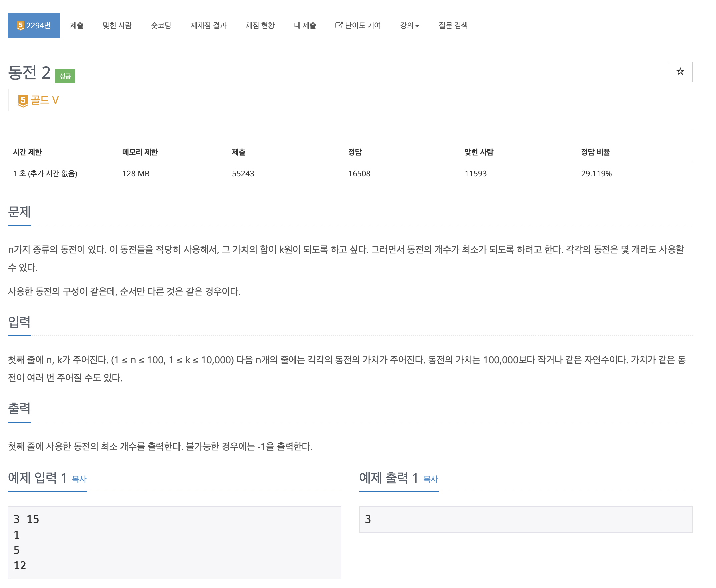Select the 예제 입력 1 sample box
Viewport: 716px width, 588px height.
point(174,542)
